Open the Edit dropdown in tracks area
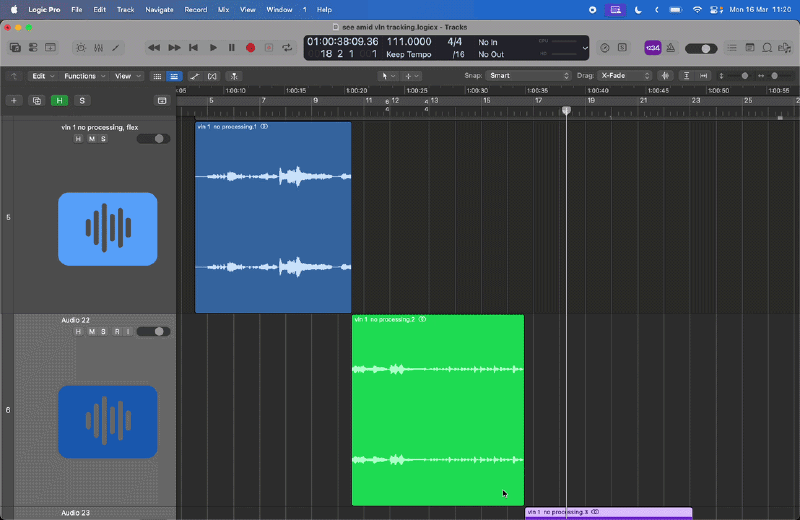This screenshot has width=800, height=520. 42,76
